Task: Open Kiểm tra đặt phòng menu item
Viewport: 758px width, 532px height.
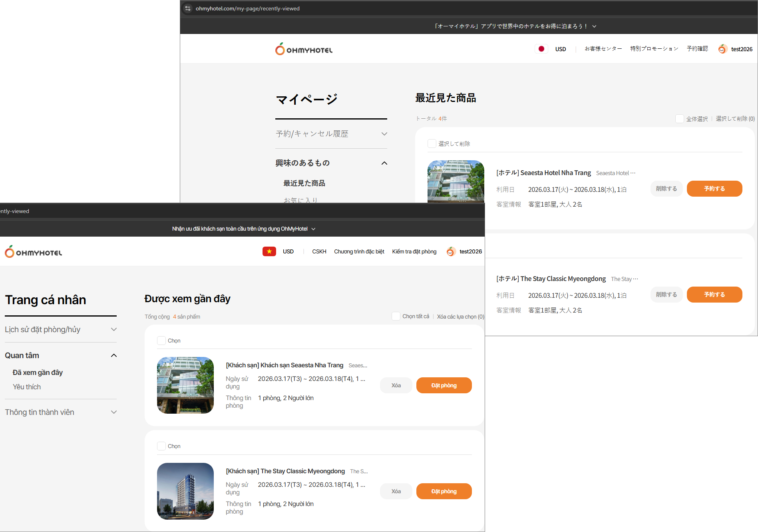Action: [x=414, y=251]
